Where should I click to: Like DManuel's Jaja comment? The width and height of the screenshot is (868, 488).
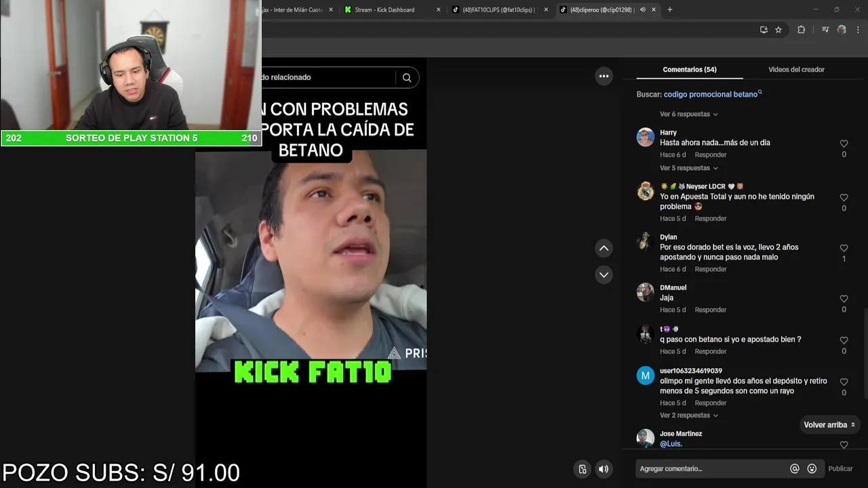(x=844, y=299)
